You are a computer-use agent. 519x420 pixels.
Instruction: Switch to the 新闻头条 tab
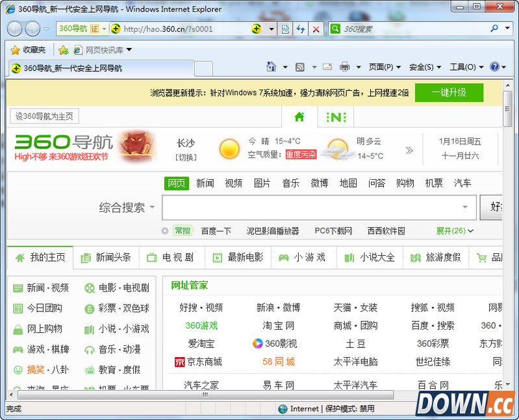[x=106, y=257]
